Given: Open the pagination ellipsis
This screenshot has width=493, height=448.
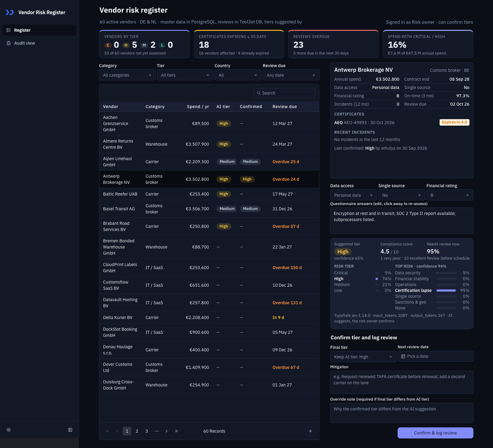Looking at the screenshot, I should coord(157,431).
